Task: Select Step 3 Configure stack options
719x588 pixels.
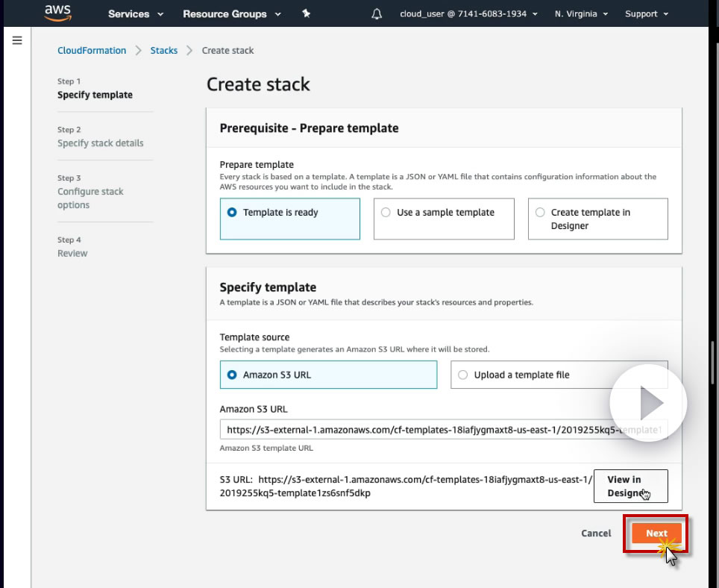Action: (90, 192)
